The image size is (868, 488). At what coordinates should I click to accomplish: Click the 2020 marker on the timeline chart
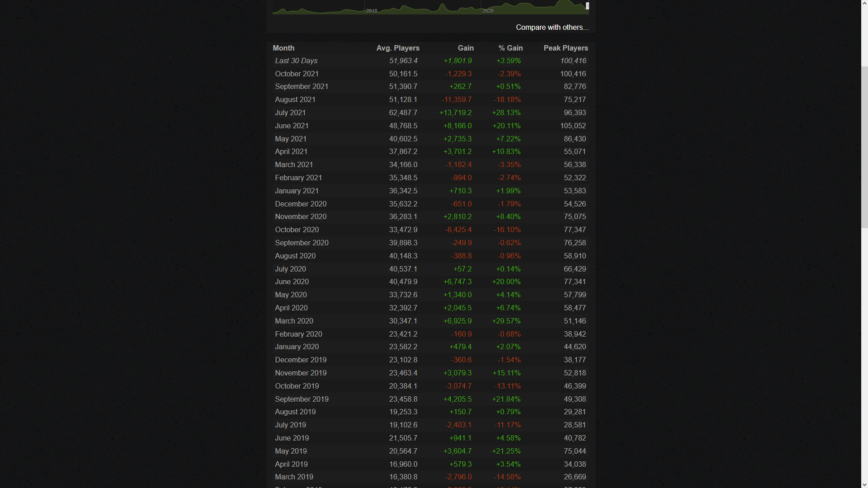[488, 11]
